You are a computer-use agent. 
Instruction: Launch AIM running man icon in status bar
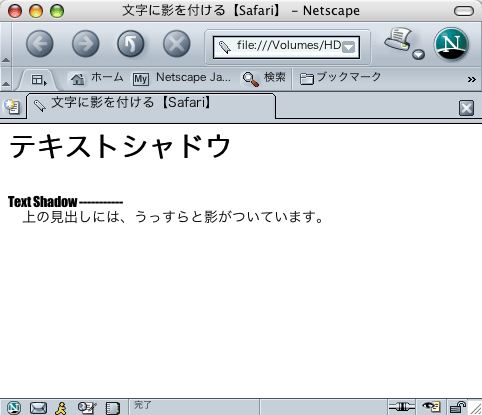(61, 408)
